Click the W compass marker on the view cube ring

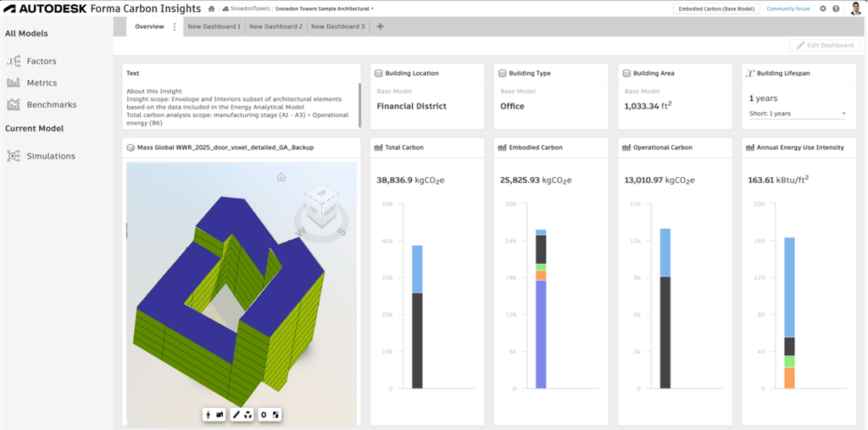(x=303, y=231)
